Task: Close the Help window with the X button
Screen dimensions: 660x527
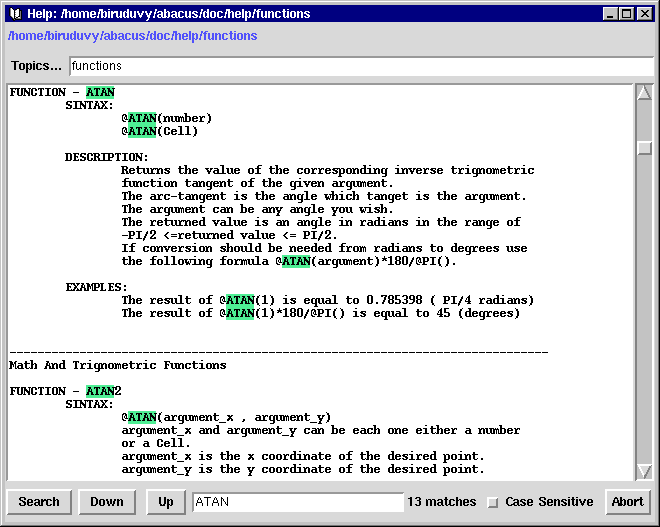Action: (x=645, y=14)
